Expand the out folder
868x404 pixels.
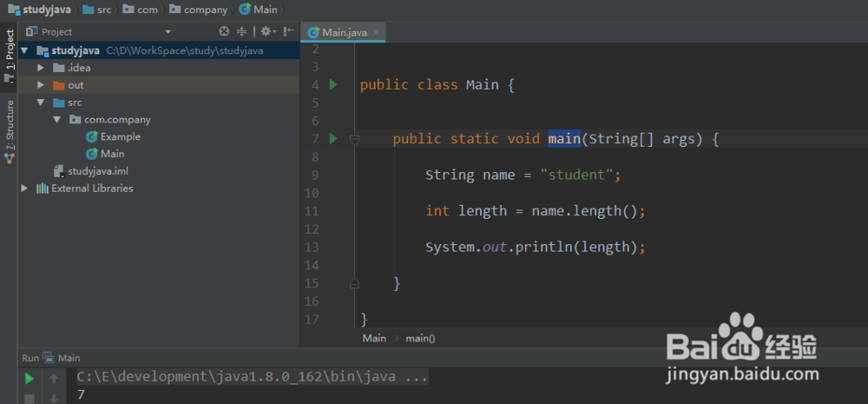tap(41, 85)
